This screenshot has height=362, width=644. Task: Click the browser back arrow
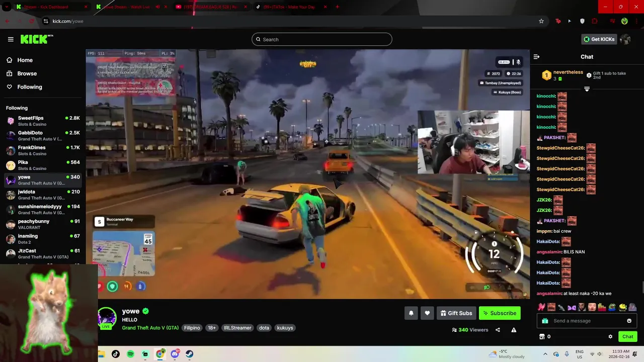tap(7, 21)
